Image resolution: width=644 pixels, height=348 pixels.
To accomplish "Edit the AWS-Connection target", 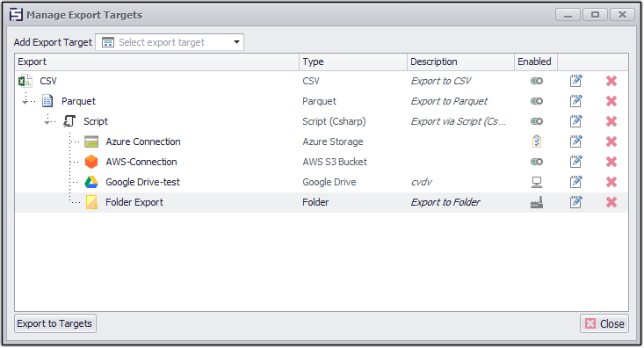I will [575, 162].
